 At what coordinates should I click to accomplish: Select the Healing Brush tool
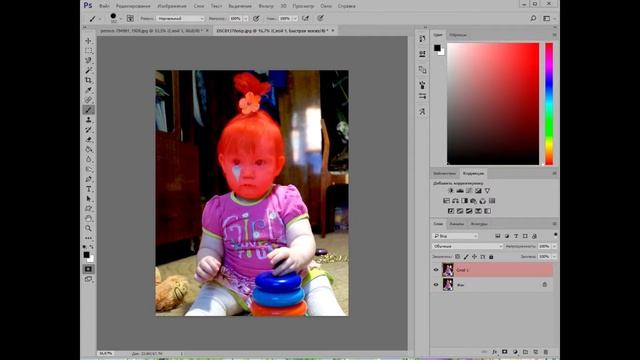point(89,100)
